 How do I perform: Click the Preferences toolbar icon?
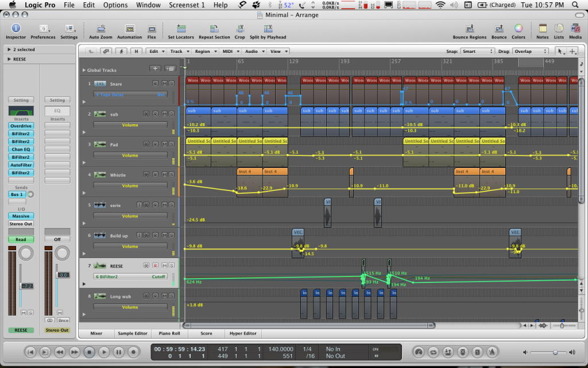click(43, 29)
